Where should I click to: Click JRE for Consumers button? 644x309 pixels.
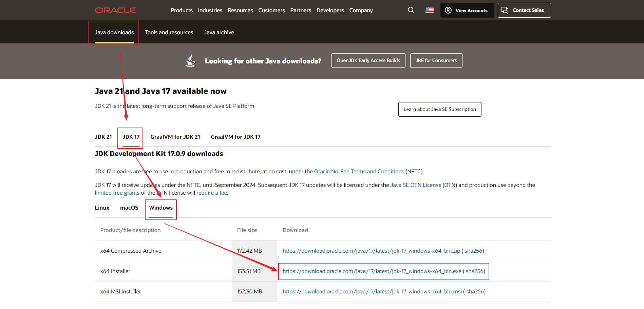tap(436, 60)
